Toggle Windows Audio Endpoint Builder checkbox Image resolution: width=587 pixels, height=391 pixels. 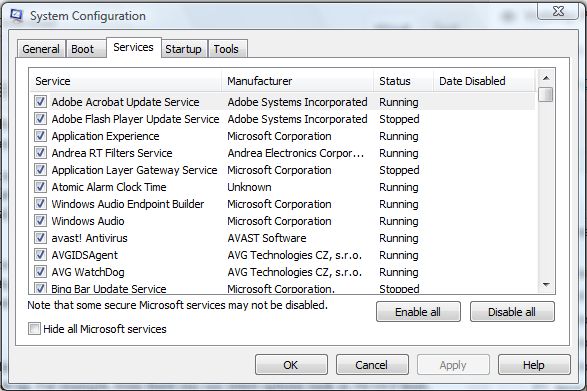[x=40, y=204]
